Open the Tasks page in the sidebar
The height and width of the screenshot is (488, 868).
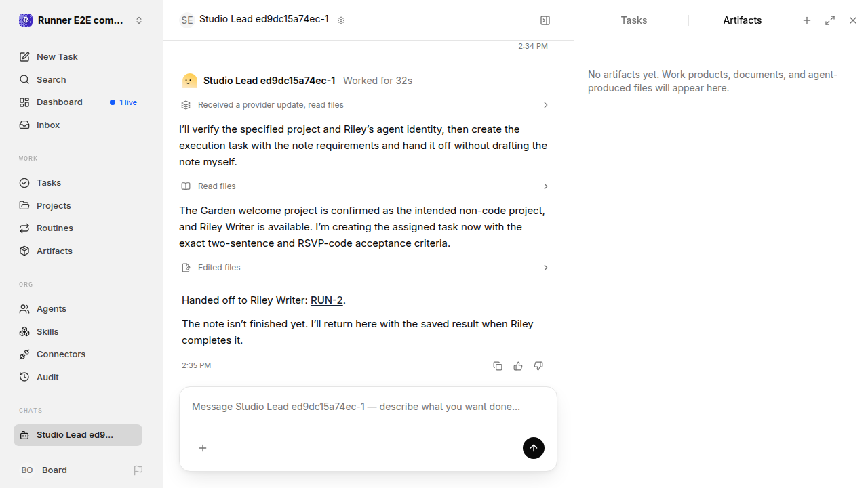(x=78, y=182)
